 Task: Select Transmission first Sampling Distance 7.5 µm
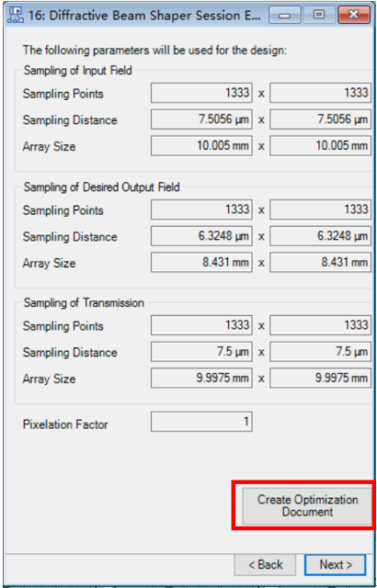pyautogui.click(x=201, y=351)
